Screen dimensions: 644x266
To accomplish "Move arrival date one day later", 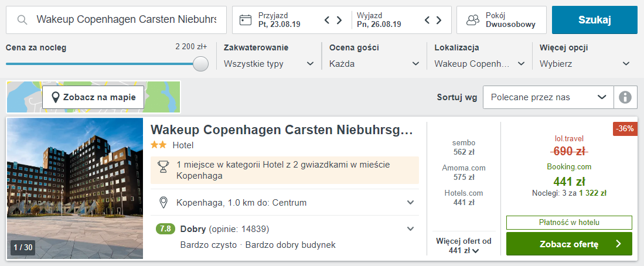I will 339,20.
